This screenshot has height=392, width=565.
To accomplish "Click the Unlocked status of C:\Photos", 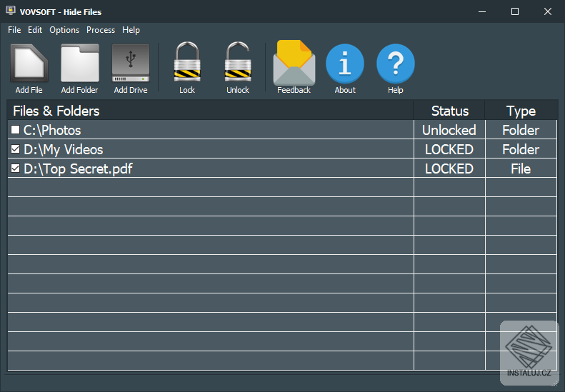I will 449,130.
